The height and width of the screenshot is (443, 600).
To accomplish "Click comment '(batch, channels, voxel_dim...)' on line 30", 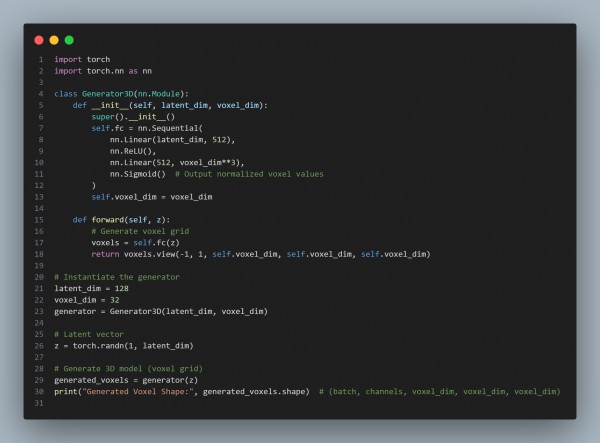I will (440, 392).
